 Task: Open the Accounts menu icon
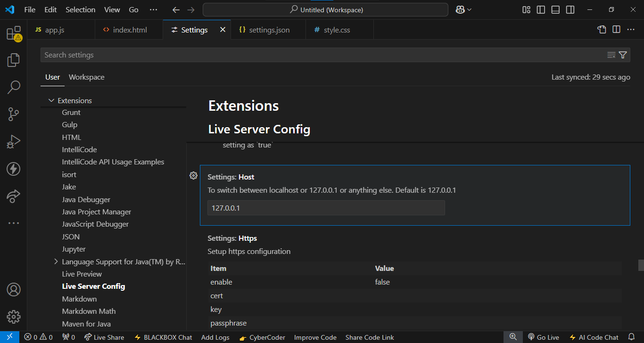[14, 289]
